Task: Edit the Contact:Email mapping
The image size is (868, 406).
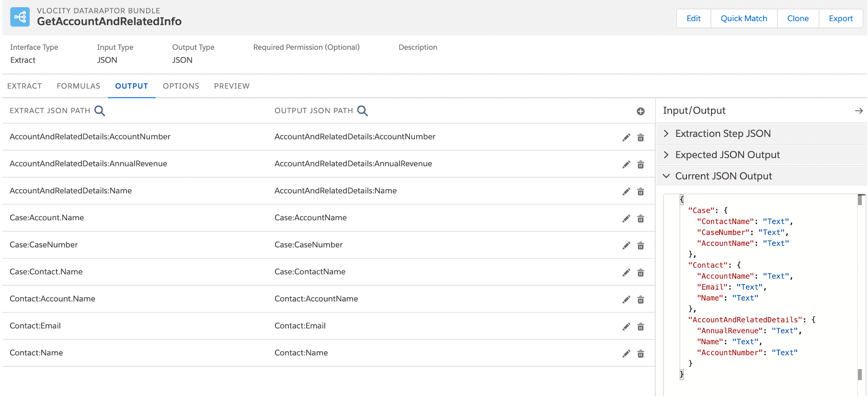Action: pos(626,327)
